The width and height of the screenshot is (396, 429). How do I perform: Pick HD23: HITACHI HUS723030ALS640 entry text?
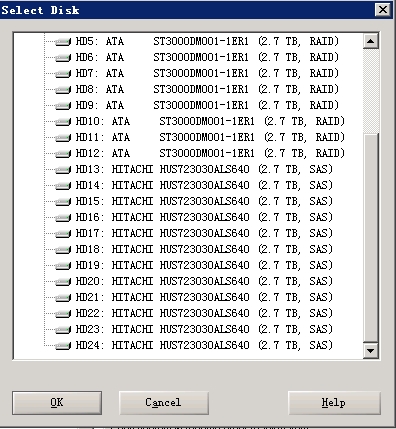click(x=204, y=329)
